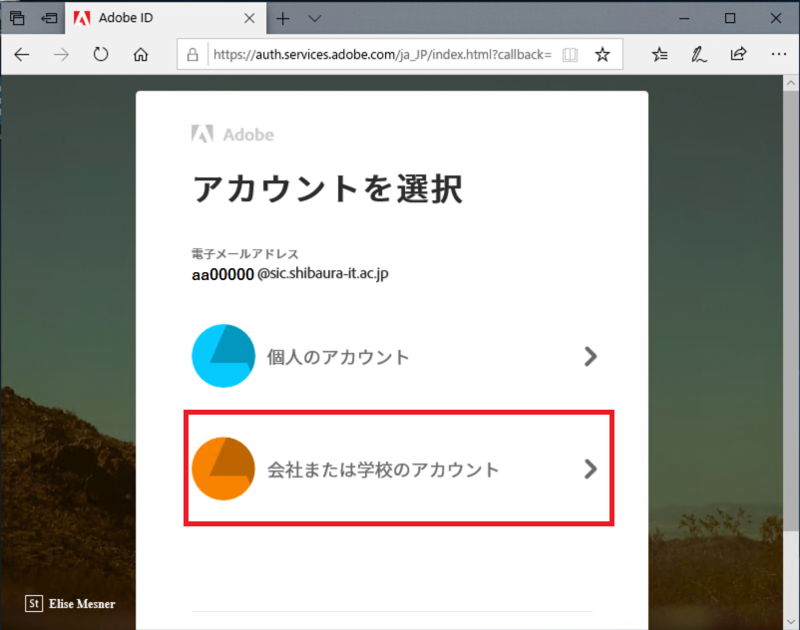The image size is (800, 630).
Task: Open the browser settings ellipsis menu
Action: pyautogui.click(x=779, y=54)
